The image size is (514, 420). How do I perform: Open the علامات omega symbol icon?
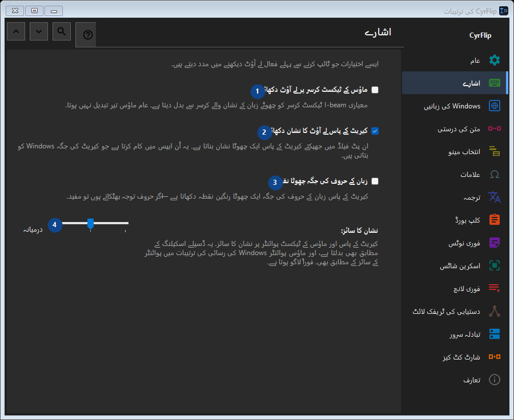[x=495, y=174]
